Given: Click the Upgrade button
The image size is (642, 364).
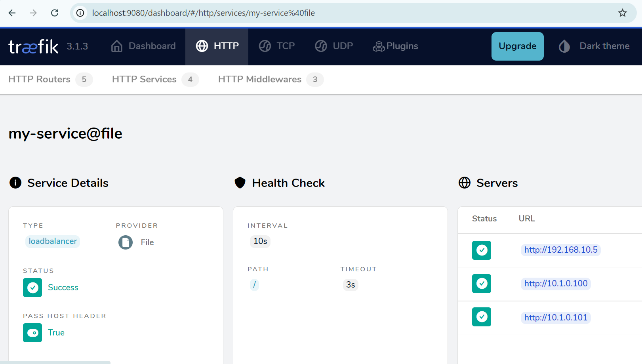Looking at the screenshot, I should (x=517, y=46).
